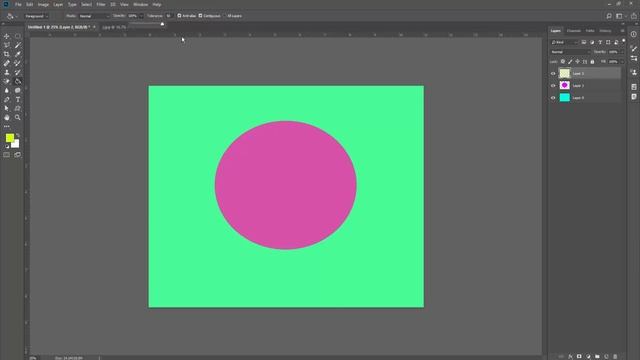Image resolution: width=640 pixels, height=360 pixels.
Task: Open the options bar Opacity slider arrow
Action: pyautogui.click(x=141, y=16)
